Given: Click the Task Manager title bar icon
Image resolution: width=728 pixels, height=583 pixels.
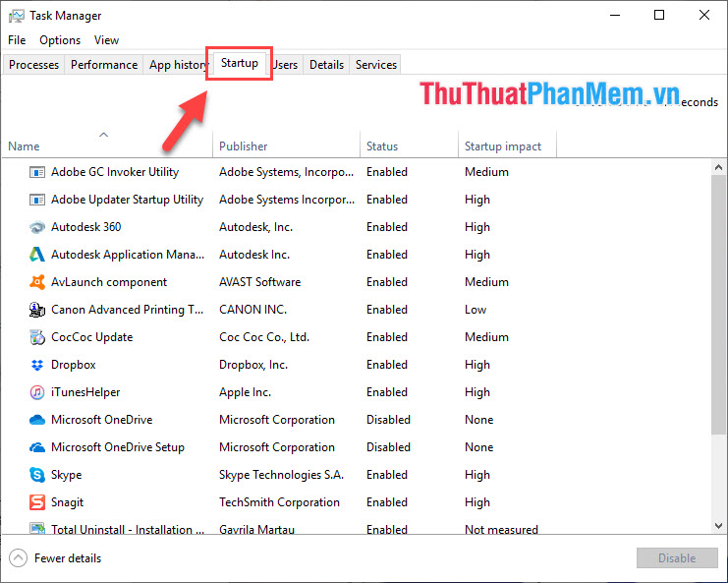Looking at the screenshot, I should tap(17, 17).
